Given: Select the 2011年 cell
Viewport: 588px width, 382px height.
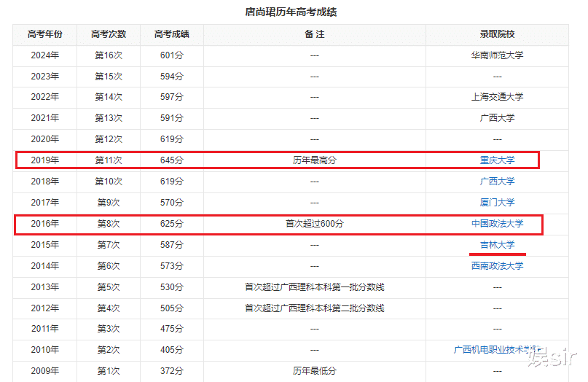Looking at the screenshot, I should point(45,329).
